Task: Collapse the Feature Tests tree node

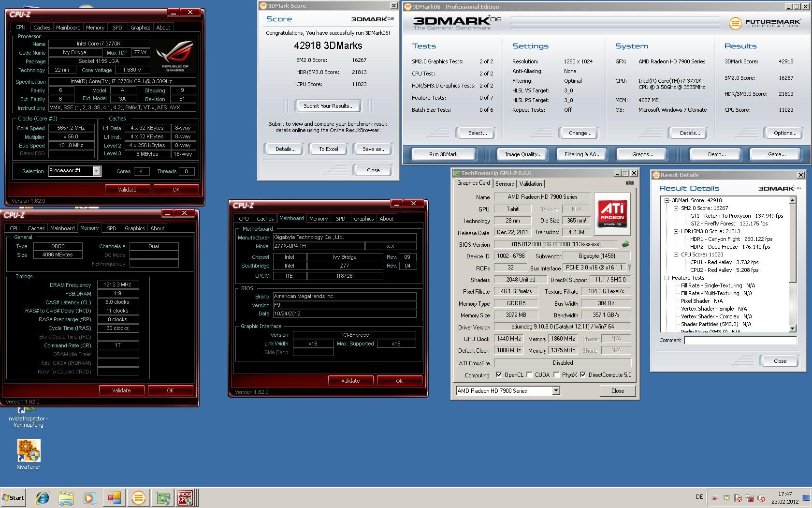Action: pyautogui.click(x=667, y=278)
